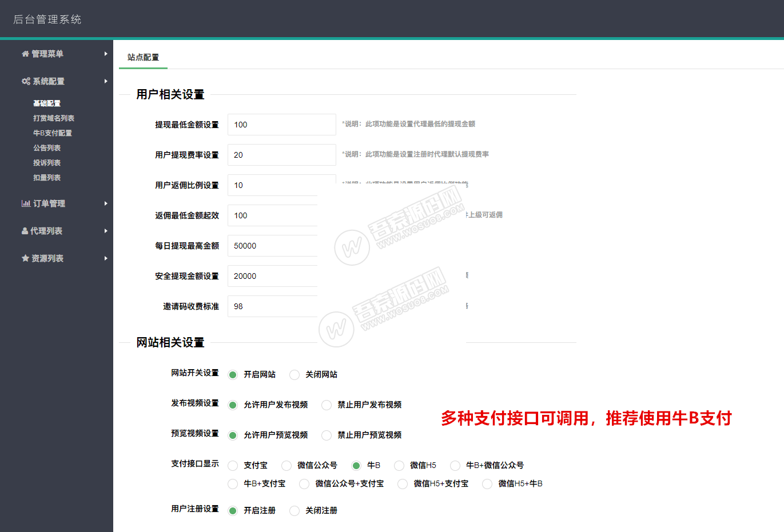Open 牛B支付配置 menu item

click(53, 133)
